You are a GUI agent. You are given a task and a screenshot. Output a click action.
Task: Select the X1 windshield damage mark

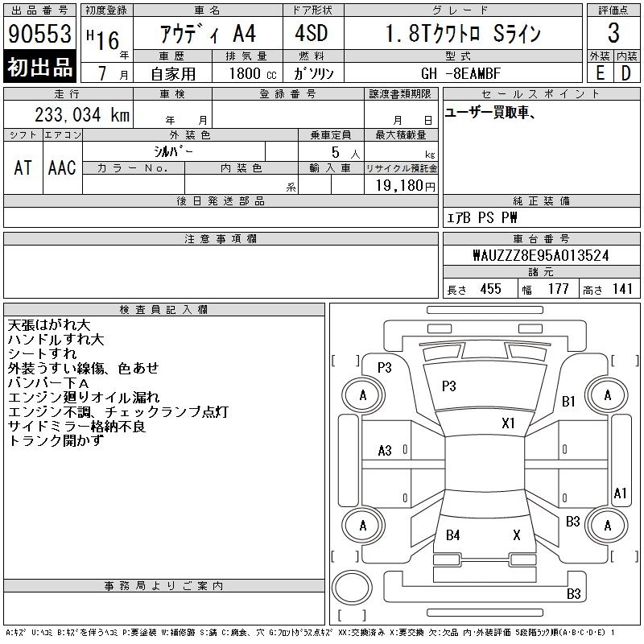pos(508,423)
